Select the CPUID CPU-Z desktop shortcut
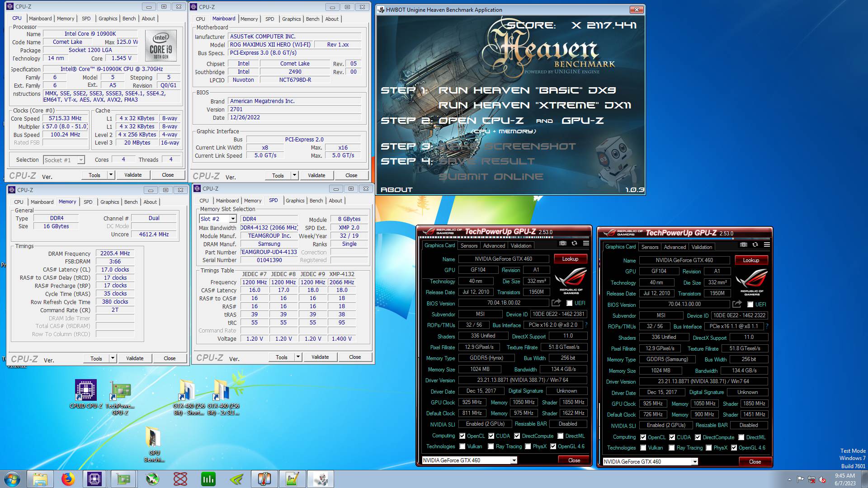 pyautogui.click(x=85, y=394)
